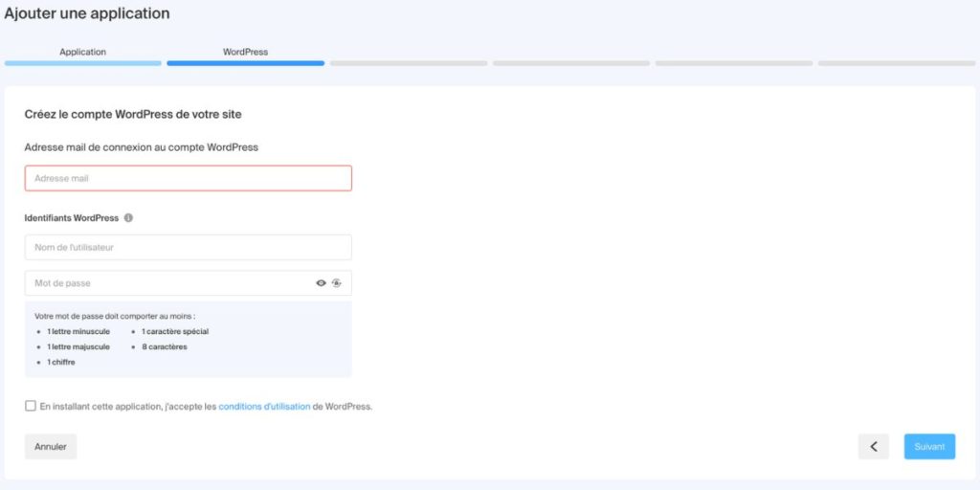Generate a random password using the icon
The image size is (980, 490).
point(336,283)
